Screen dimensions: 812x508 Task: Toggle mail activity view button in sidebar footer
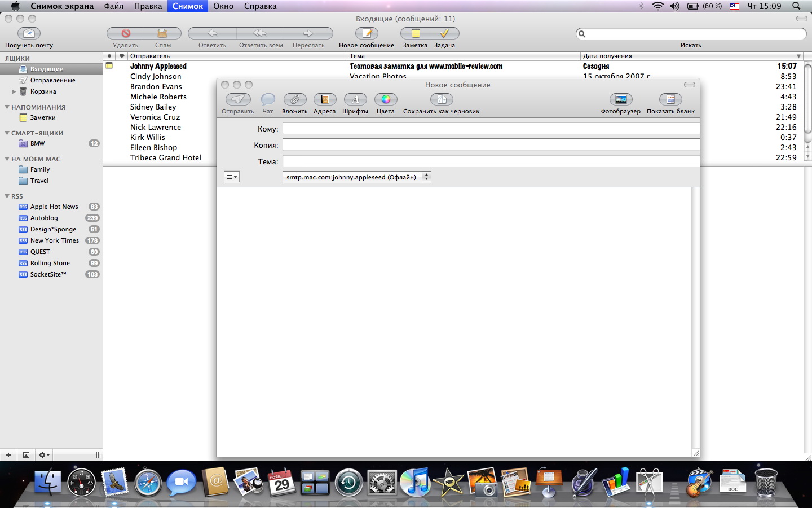click(26, 455)
